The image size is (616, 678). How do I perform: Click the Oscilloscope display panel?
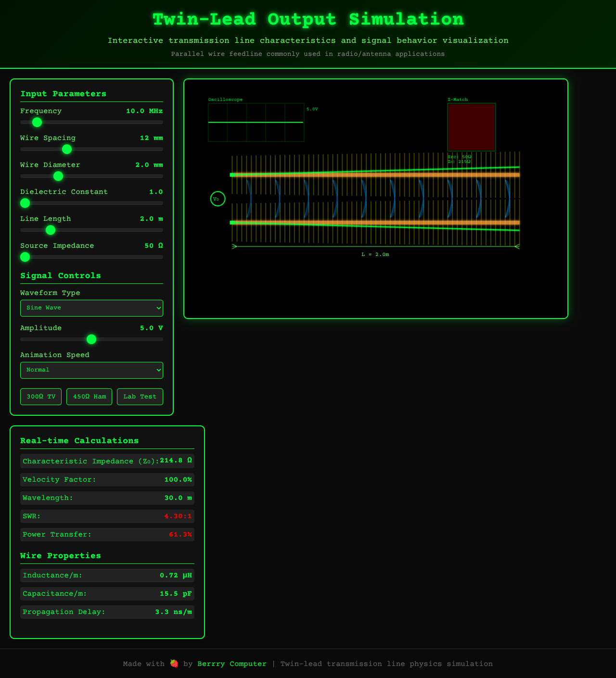pos(256,123)
